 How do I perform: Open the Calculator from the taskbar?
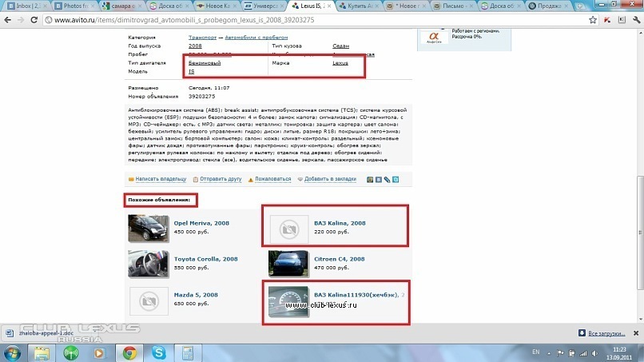pos(188,352)
